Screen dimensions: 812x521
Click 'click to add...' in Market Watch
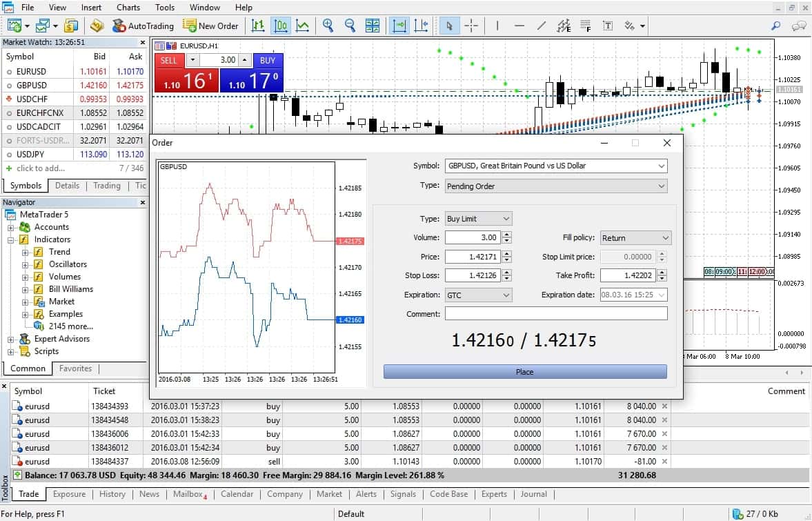pos(41,168)
